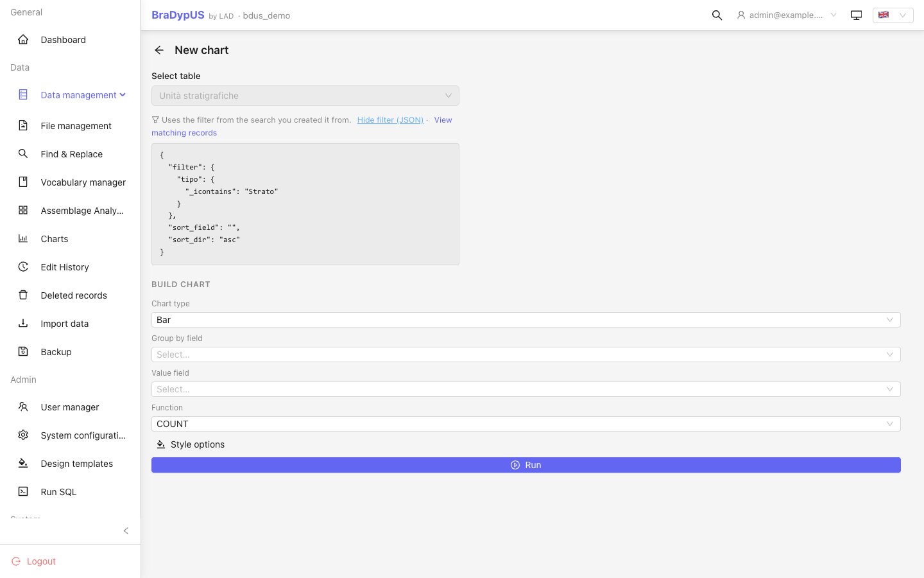This screenshot has height=578, width=924.
Task: Click the BUILD CHART section heading
Action: pos(181,285)
